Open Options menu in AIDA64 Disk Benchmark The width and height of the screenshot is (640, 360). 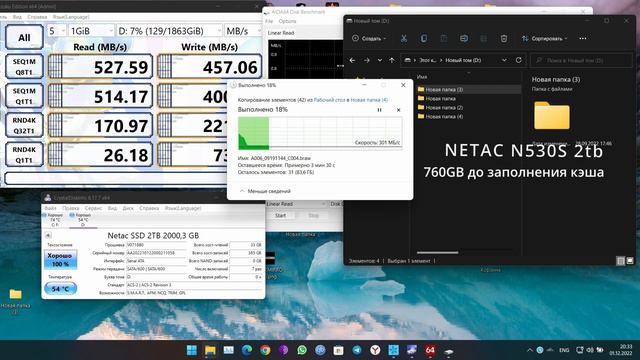click(287, 21)
